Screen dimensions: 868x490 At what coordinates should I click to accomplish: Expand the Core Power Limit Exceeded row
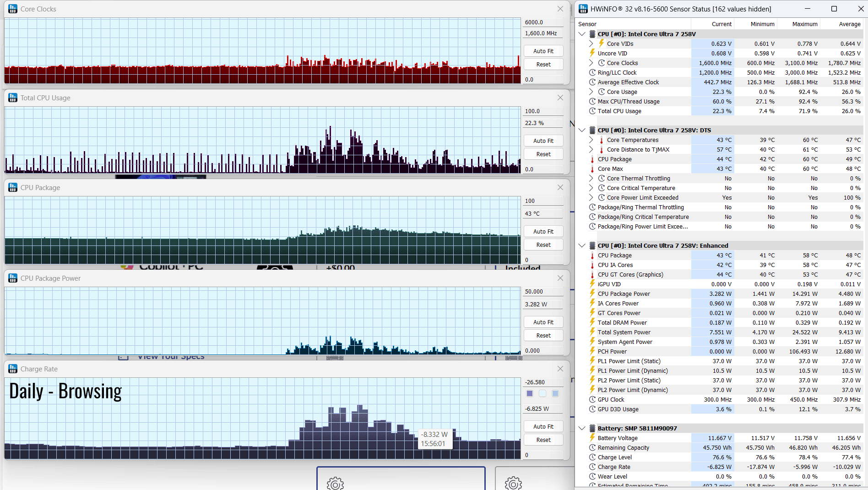click(x=591, y=197)
